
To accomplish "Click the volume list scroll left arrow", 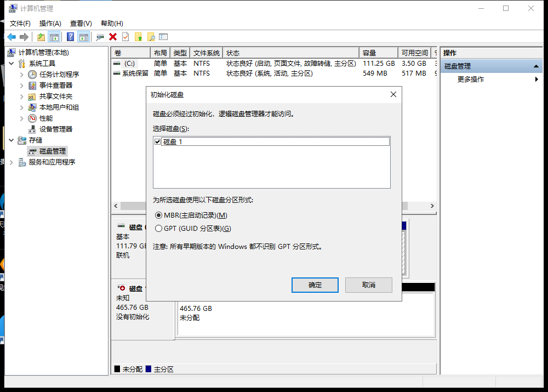I will click(116, 206).
